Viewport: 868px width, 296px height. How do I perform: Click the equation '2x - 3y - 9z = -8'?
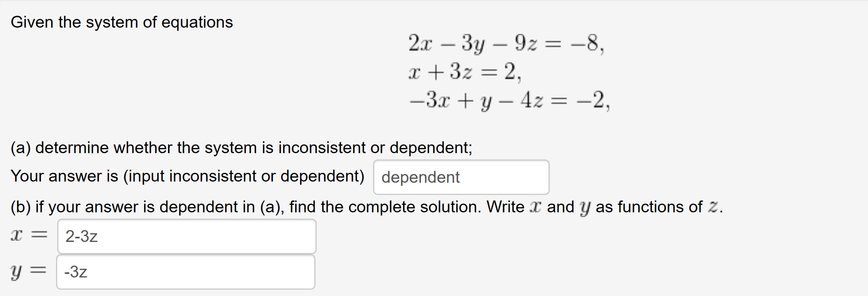click(x=503, y=44)
